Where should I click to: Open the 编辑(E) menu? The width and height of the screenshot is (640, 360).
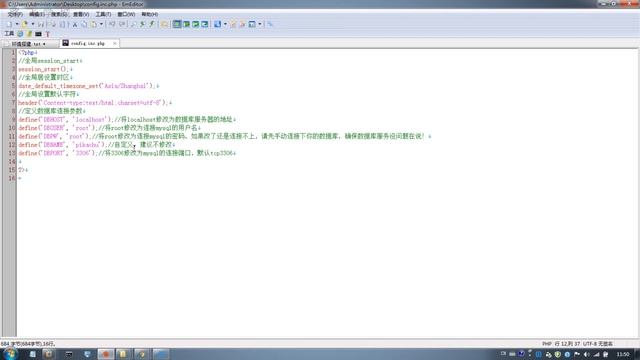[37, 14]
